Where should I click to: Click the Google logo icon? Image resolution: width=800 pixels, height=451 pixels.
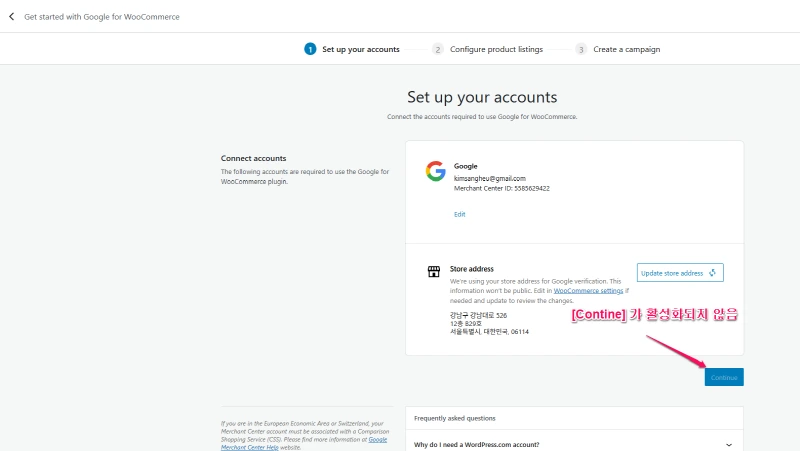click(x=436, y=171)
